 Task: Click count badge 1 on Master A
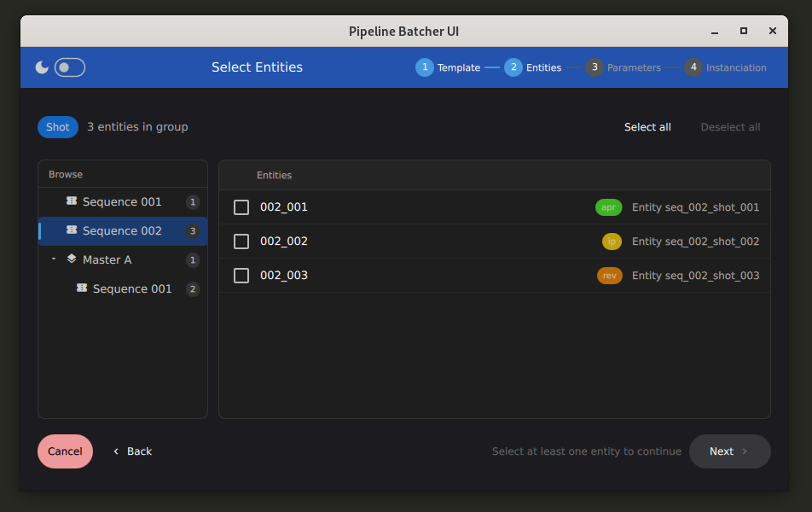(193, 260)
